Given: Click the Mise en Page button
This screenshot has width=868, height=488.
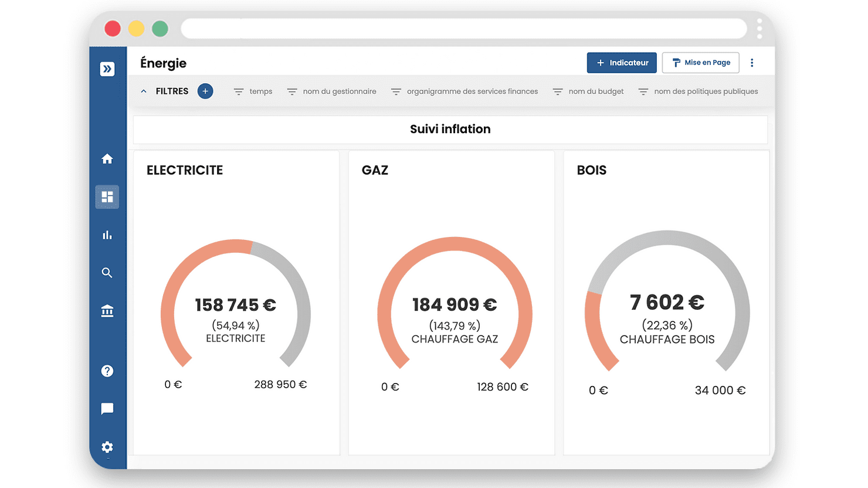Looking at the screenshot, I should pos(701,63).
